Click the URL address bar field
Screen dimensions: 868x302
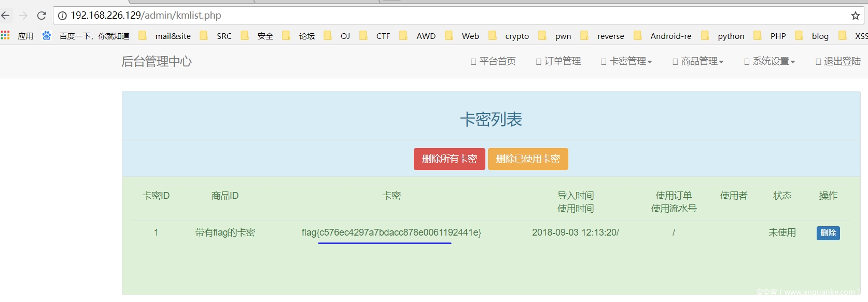point(415,16)
